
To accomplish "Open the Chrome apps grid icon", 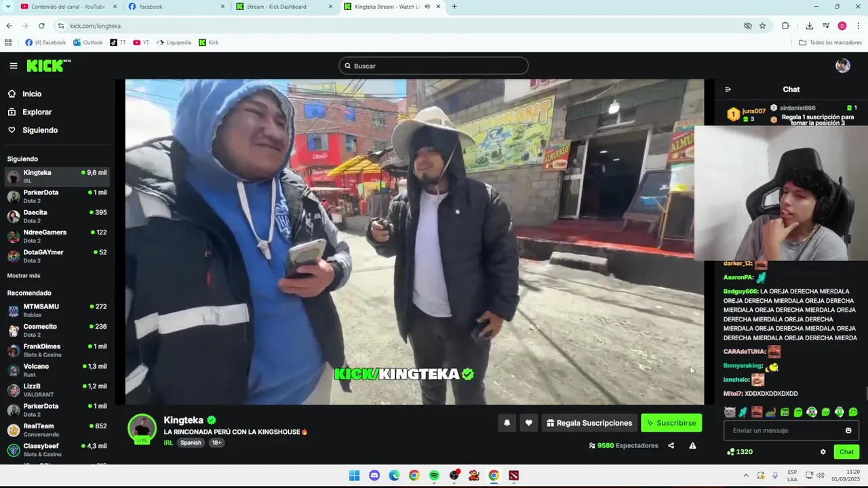I will point(8,42).
